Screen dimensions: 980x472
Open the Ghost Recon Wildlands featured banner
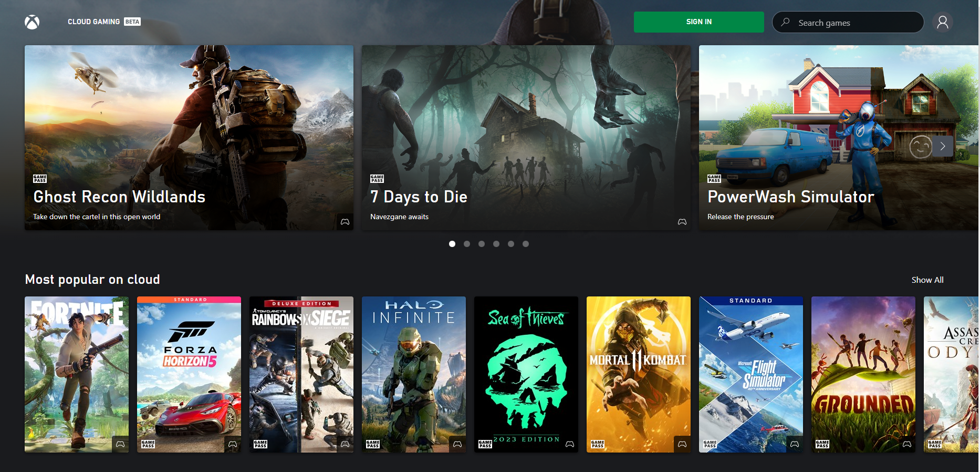tap(189, 138)
